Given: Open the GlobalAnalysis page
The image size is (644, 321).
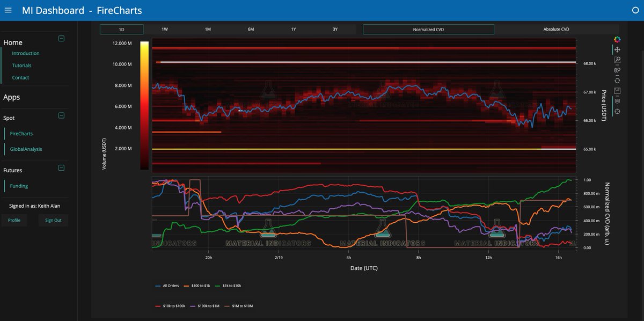Looking at the screenshot, I should coord(25,149).
